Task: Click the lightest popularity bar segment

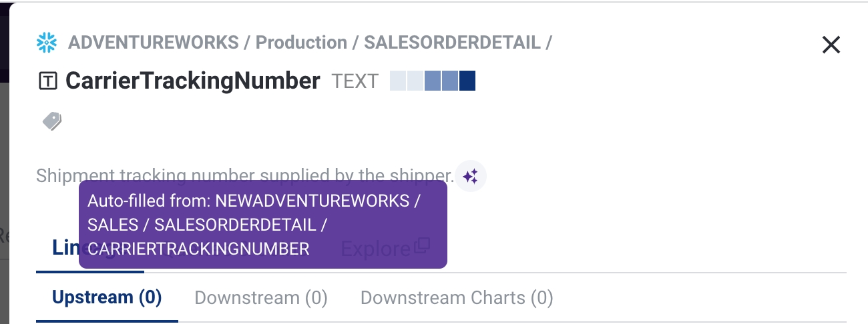Action: 398,81
